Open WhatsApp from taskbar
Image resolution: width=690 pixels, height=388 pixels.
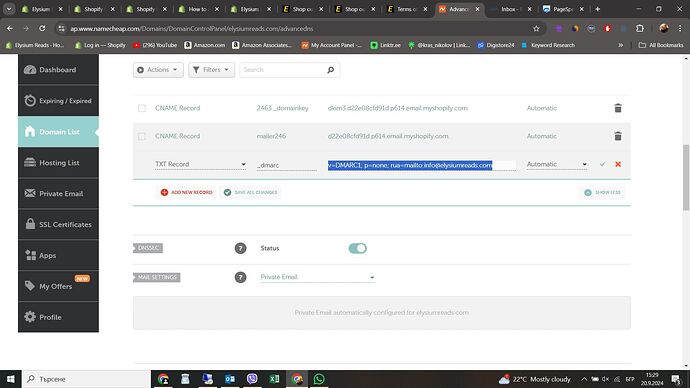click(319, 379)
